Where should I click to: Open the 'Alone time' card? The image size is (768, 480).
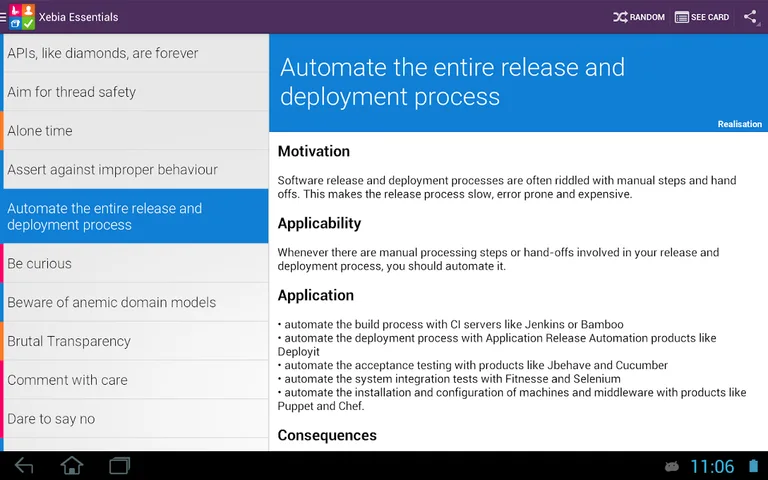point(135,131)
